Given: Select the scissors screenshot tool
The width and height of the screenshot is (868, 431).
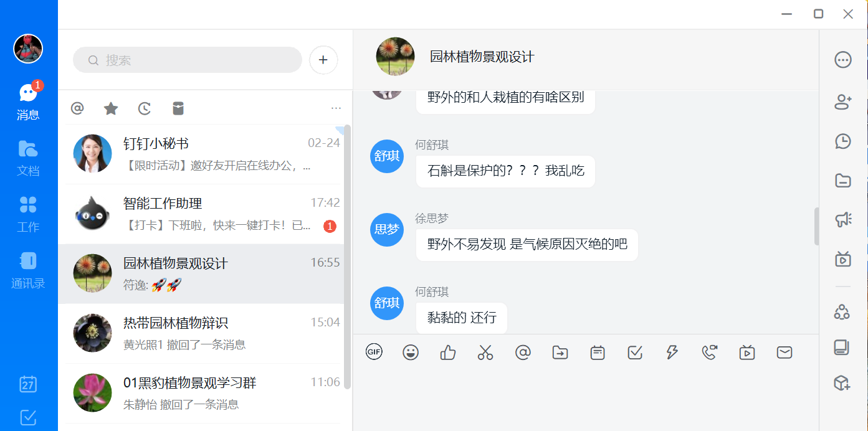Looking at the screenshot, I should 485,353.
